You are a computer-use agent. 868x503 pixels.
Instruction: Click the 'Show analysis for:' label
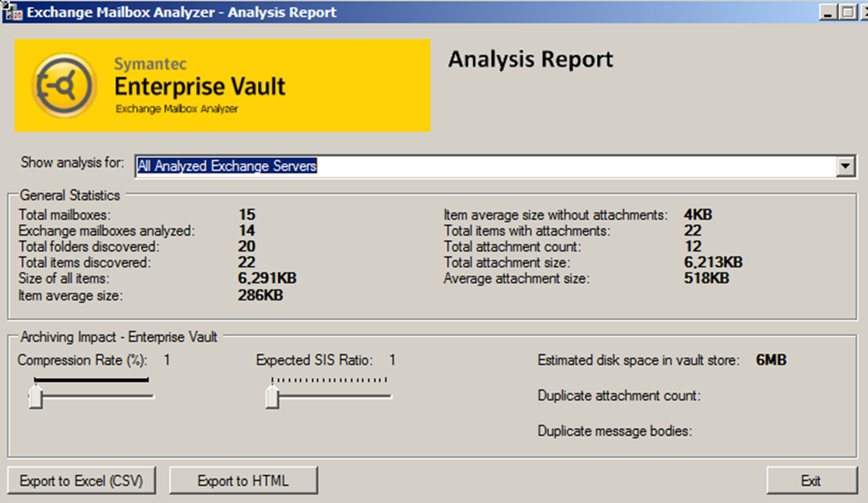pyautogui.click(x=72, y=163)
